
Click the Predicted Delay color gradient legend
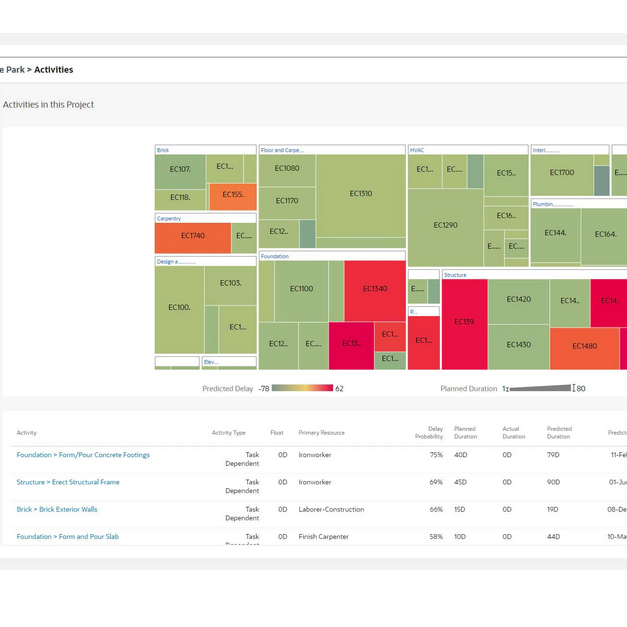[x=302, y=388]
